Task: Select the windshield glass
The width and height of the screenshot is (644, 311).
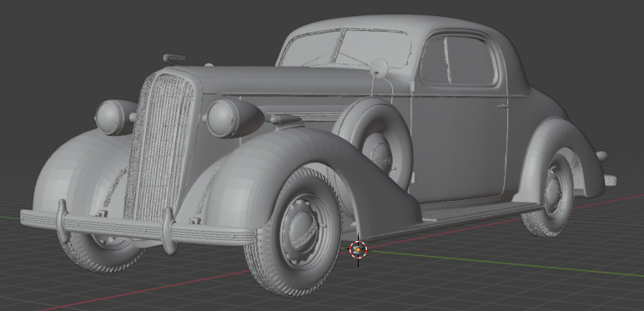Action: (345, 48)
